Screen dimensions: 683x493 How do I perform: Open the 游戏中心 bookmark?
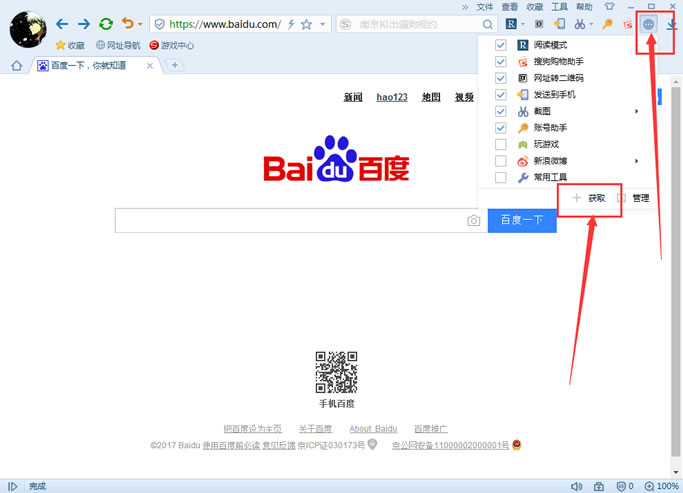[172, 45]
